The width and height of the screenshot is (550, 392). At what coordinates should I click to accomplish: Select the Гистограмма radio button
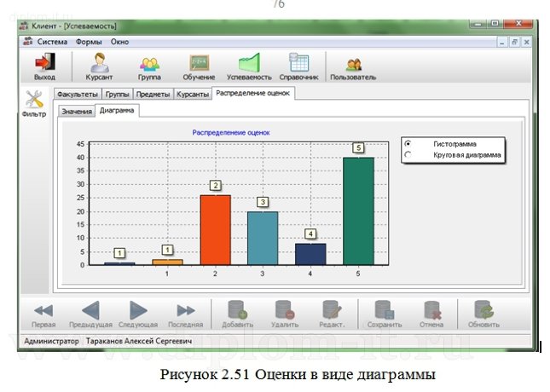(408, 144)
